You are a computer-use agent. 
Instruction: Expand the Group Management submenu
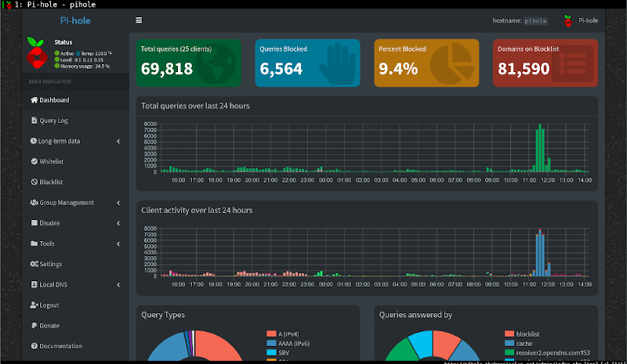coord(118,203)
